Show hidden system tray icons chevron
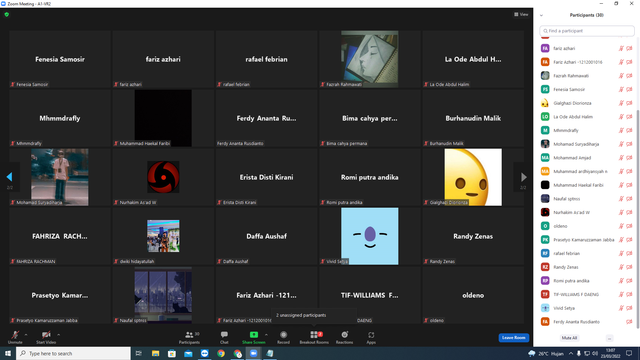640x360 pixels. pos(571,353)
